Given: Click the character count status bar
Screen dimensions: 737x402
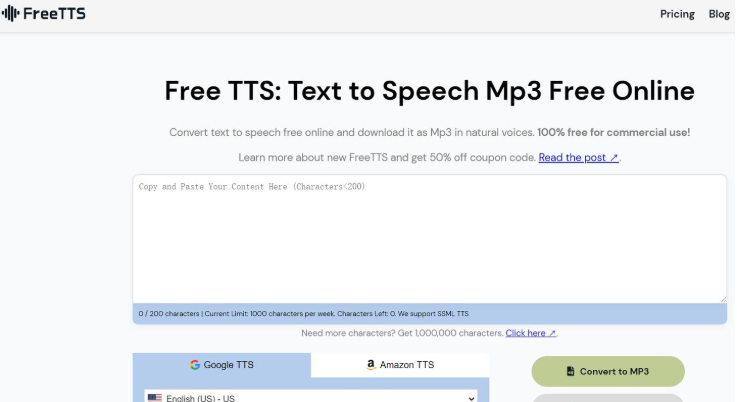Looking at the screenshot, I should tap(429, 314).
